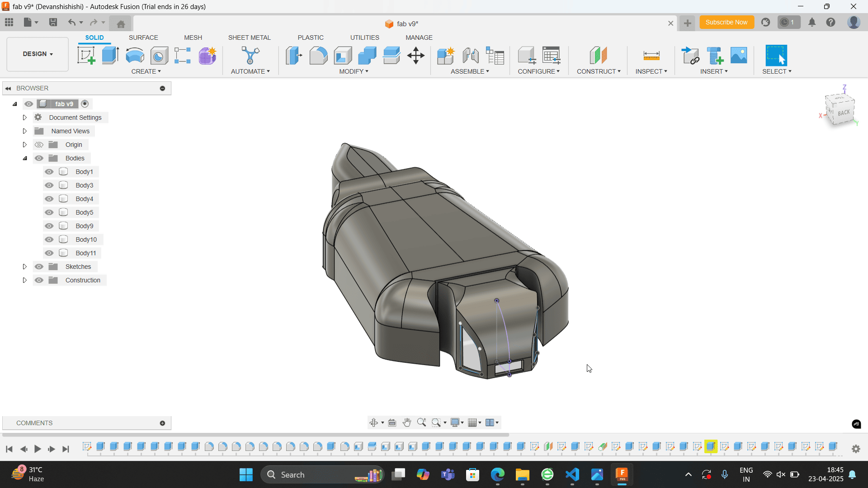Select the Move/Copy tool

tap(415, 56)
